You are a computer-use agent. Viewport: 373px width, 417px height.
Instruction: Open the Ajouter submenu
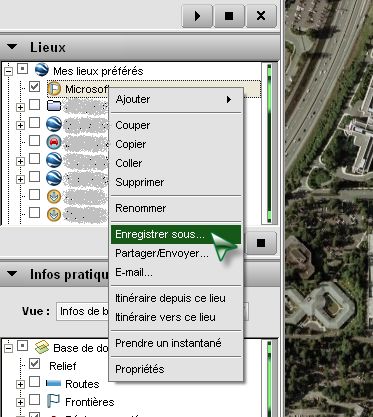tap(176, 99)
